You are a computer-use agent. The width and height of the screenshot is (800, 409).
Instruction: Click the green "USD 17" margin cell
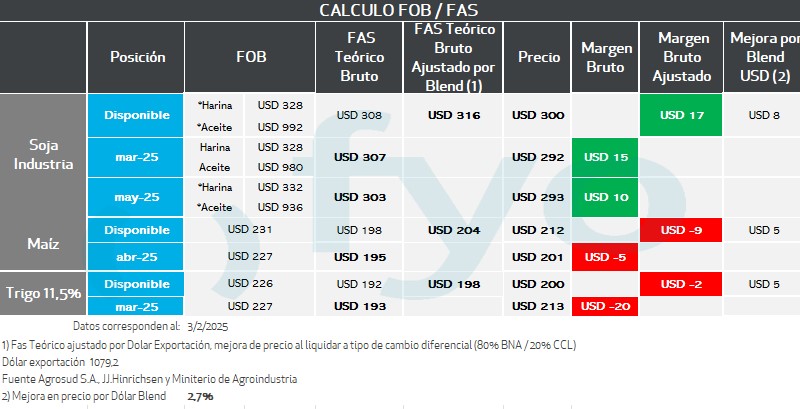click(x=683, y=115)
